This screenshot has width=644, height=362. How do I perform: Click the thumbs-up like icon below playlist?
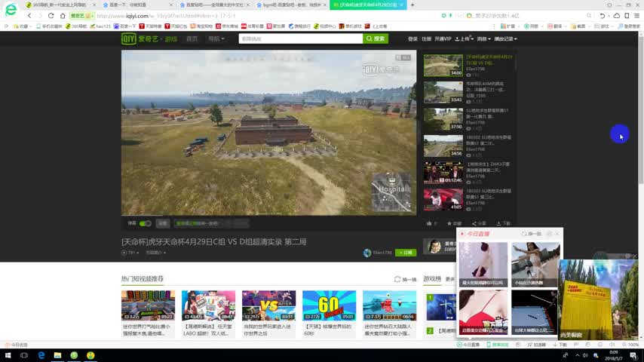point(429,223)
